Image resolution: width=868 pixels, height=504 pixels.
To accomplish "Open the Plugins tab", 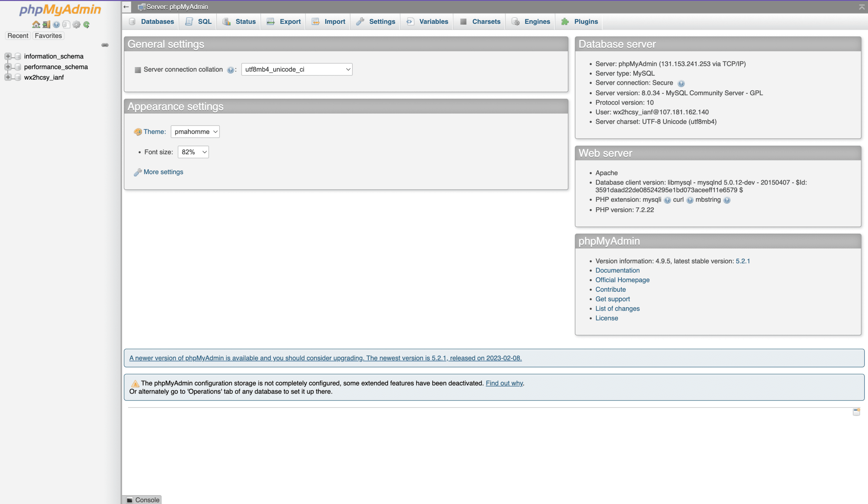I will pyautogui.click(x=579, y=21).
